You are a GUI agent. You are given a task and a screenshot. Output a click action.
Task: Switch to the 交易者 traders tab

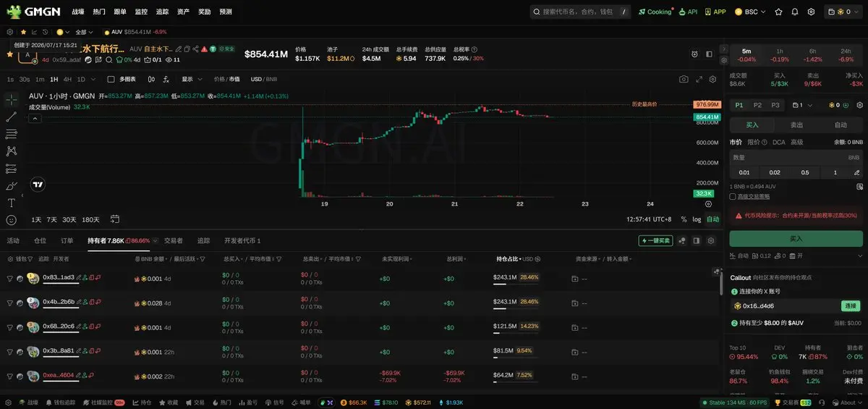point(173,240)
